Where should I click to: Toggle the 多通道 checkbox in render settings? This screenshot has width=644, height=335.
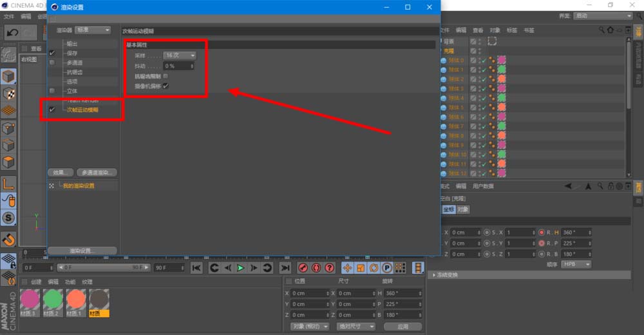pos(52,62)
